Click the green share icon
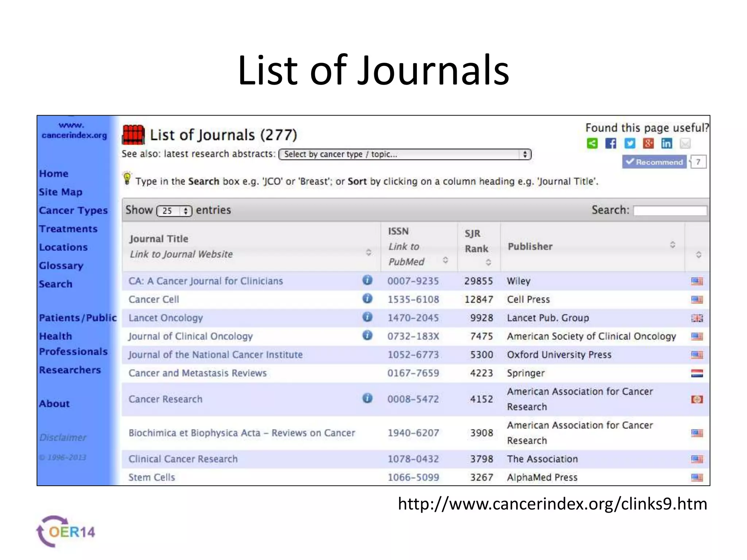747x560 pixels. coord(592,143)
